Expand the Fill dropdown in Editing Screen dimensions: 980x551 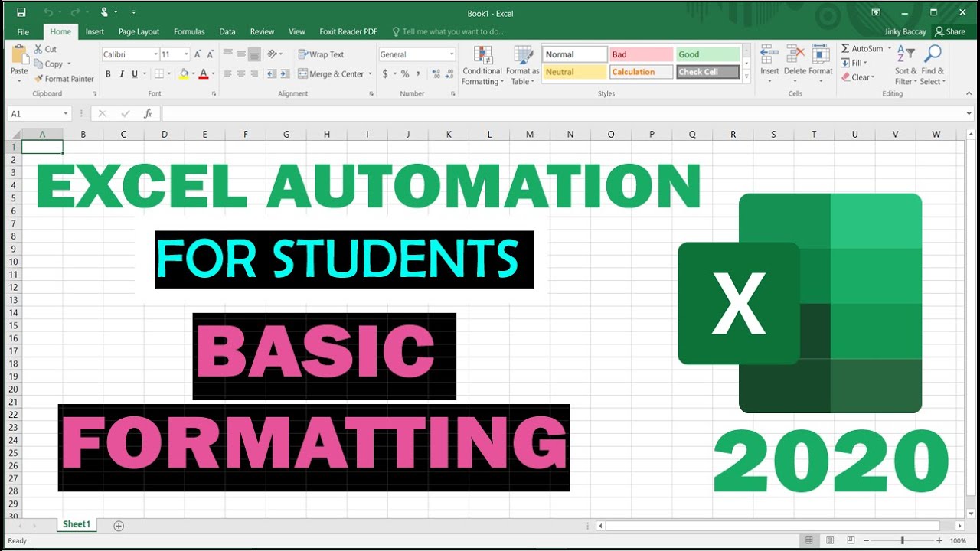(x=865, y=63)
